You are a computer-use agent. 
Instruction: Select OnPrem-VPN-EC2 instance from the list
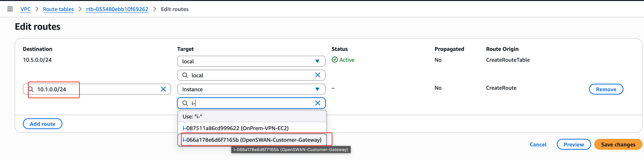click(x=236, y=128)
